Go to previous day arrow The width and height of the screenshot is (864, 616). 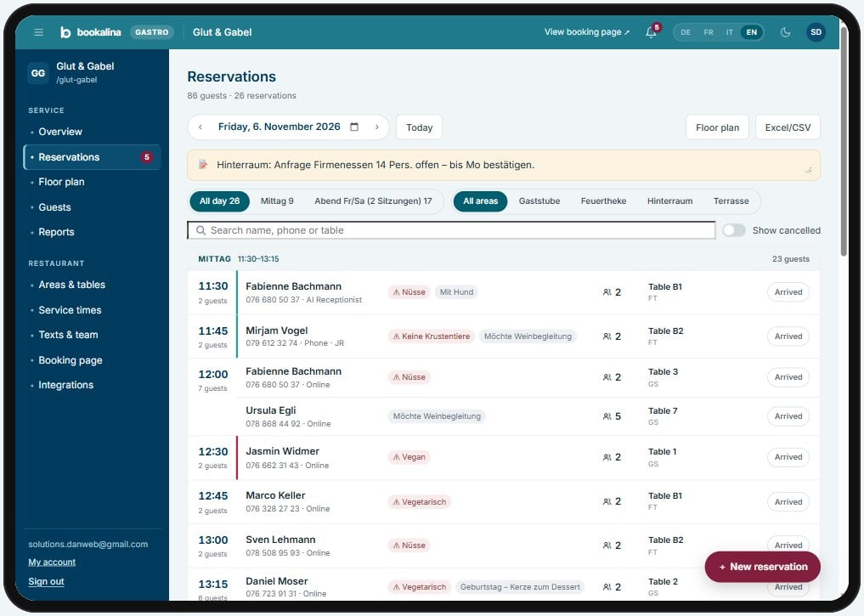tap(200, 127)
